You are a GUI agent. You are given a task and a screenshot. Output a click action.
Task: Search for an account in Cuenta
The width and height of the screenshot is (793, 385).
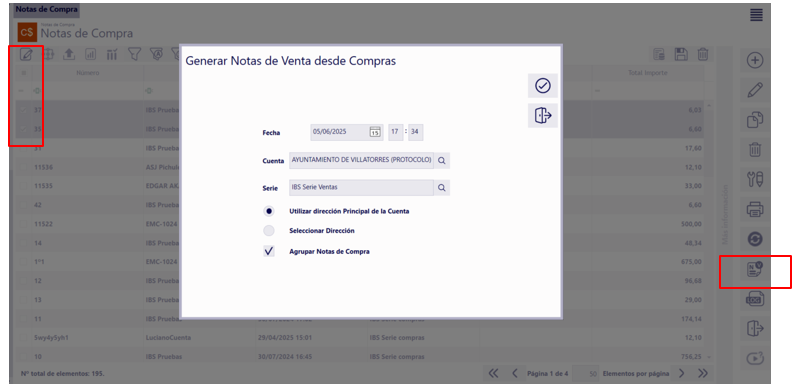point(442,160)
